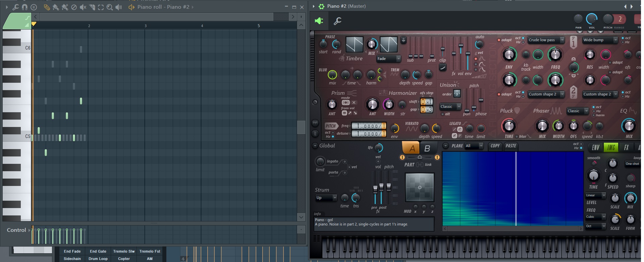Adjust the A/B part mix slider
This screenshot has width=644, height=262.
420,157
